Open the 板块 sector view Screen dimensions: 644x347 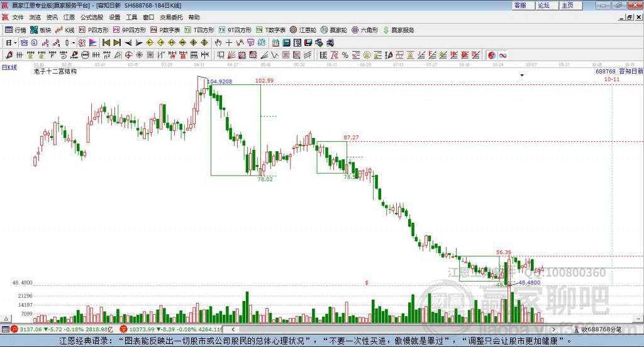click(41, 30)
